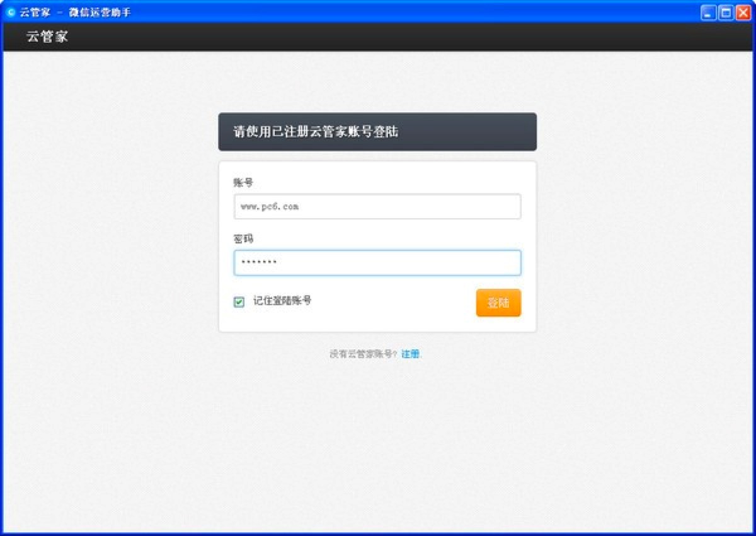The height and width of the screenshot is (536, 756).
Task: Click the orange 登陆 button
Action: pos(498,303)
